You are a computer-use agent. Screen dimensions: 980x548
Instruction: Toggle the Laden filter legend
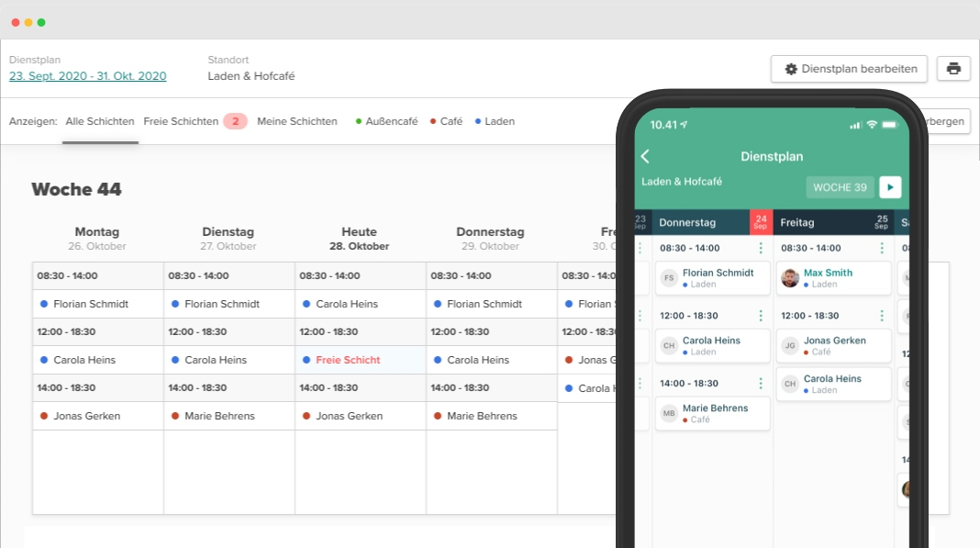coord(495,121)
